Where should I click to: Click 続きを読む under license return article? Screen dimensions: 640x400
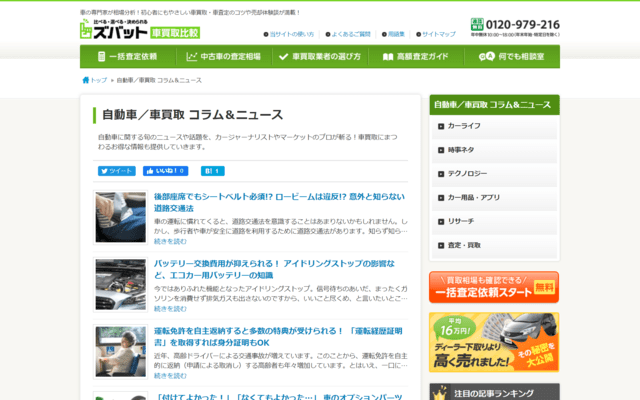[170, 376]
